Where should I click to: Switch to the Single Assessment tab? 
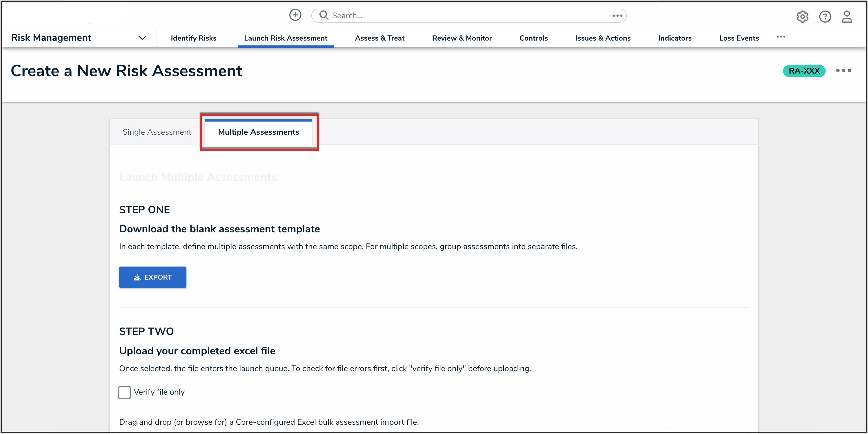point(157,132)
